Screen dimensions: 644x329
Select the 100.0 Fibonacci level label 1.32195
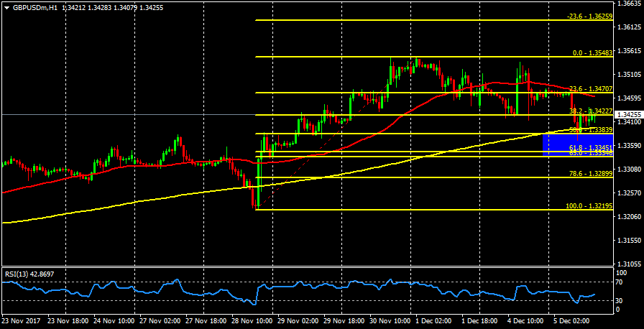click(x=589, y=206)
